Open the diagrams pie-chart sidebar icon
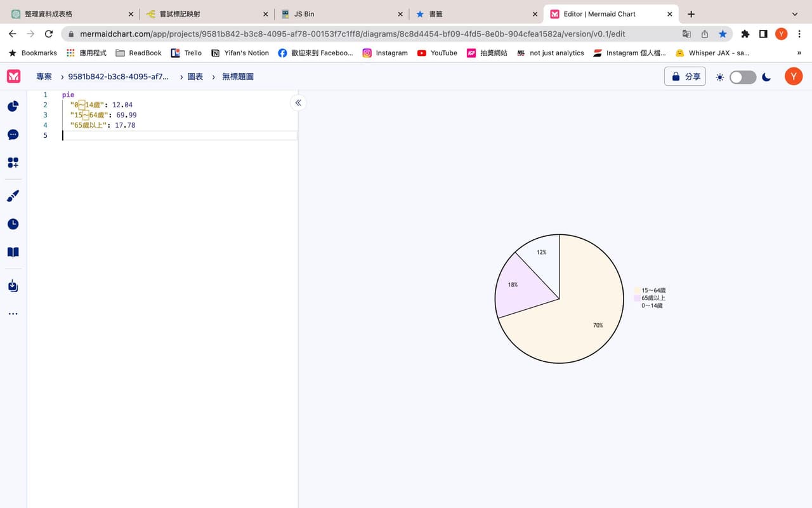This screenshot has height=508, width=812. [x=13, y=106]
